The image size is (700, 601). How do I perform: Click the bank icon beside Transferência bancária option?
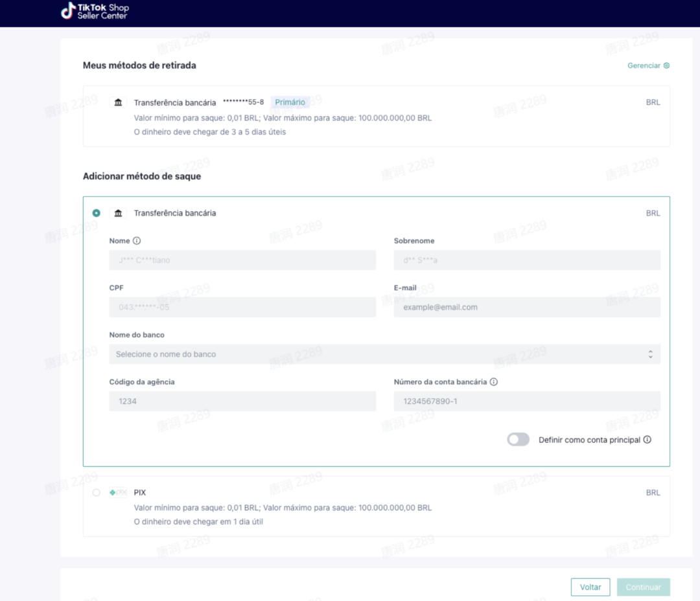118,213
